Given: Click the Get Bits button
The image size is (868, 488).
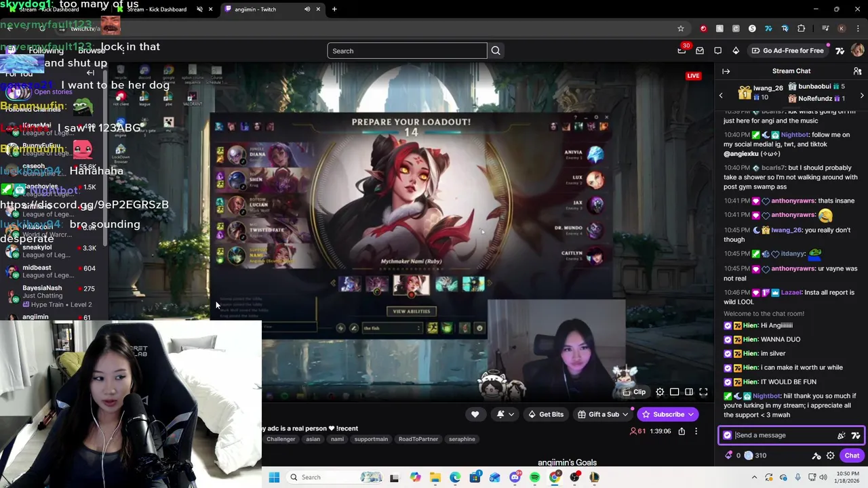Looking at the screenshot, I should pyautogui.click(x=545, y=414).
